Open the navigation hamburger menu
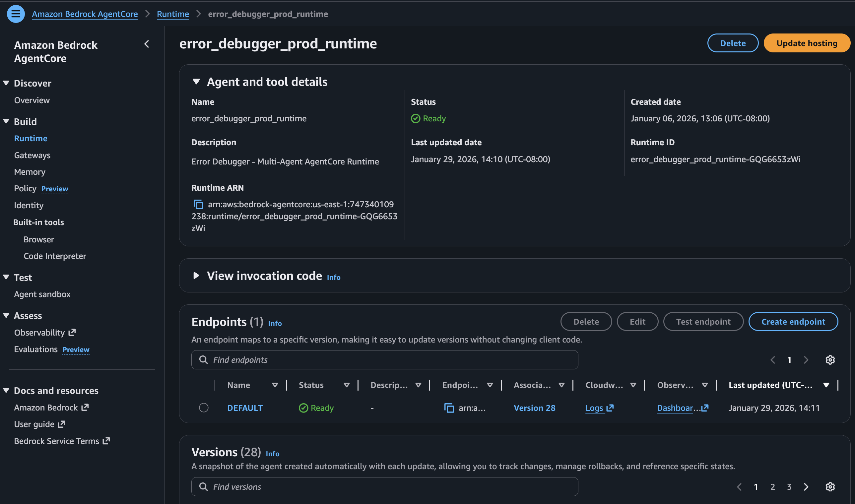 tap(15, 14)
